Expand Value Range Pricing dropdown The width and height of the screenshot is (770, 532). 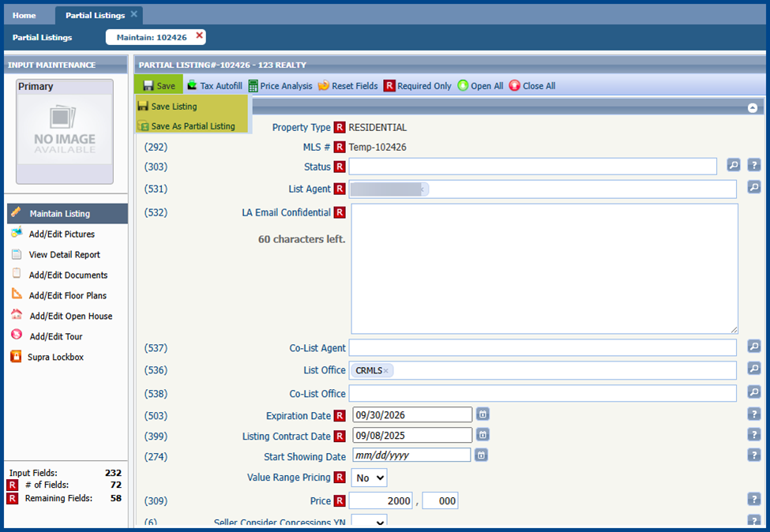[x=369, y=478]
